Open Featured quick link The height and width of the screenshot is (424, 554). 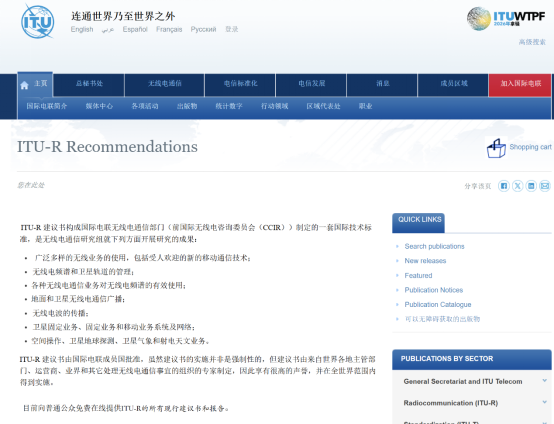point(418,275)
